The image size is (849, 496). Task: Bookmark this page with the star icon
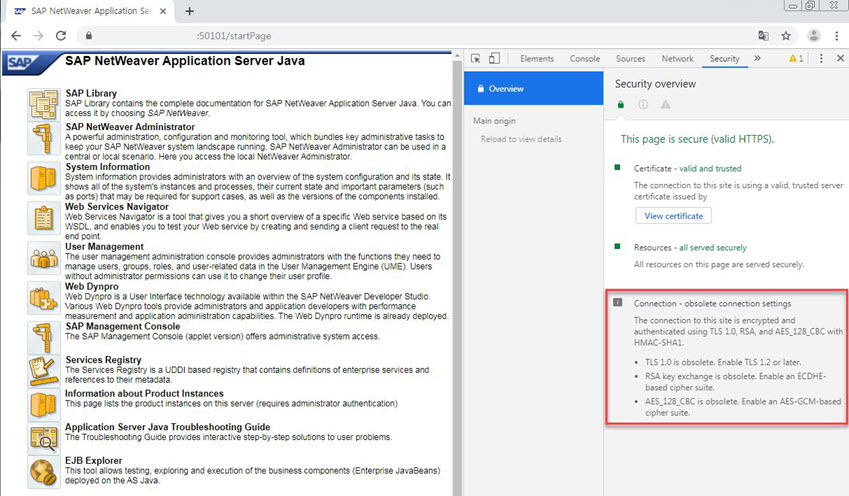click(786, 36)
